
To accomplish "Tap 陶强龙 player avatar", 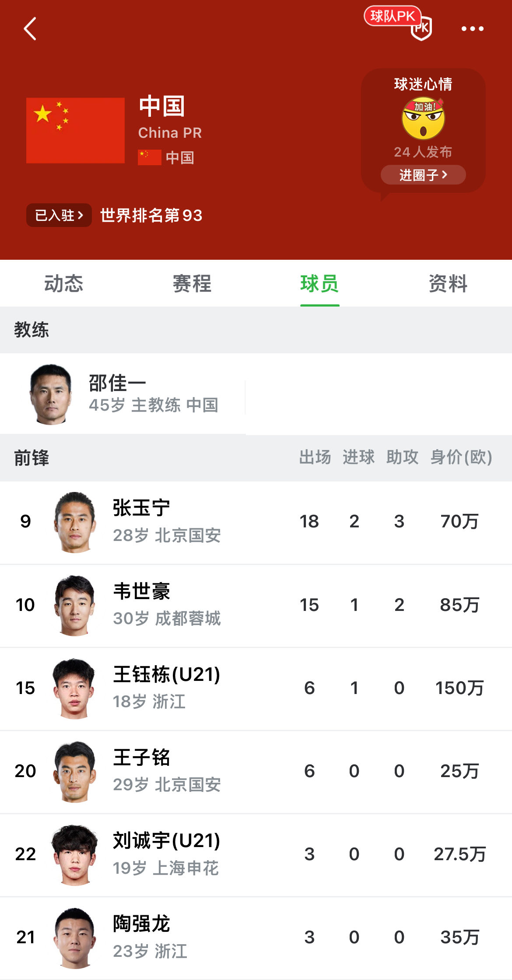I will point(75,938).
